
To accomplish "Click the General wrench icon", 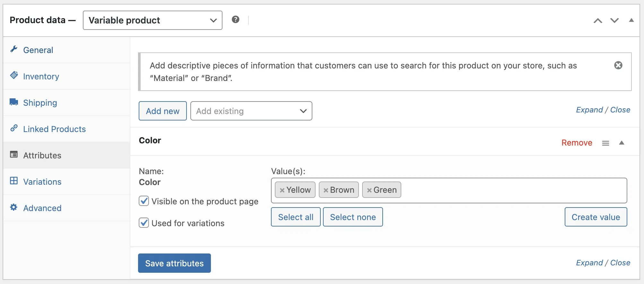I will pos(14,49).
